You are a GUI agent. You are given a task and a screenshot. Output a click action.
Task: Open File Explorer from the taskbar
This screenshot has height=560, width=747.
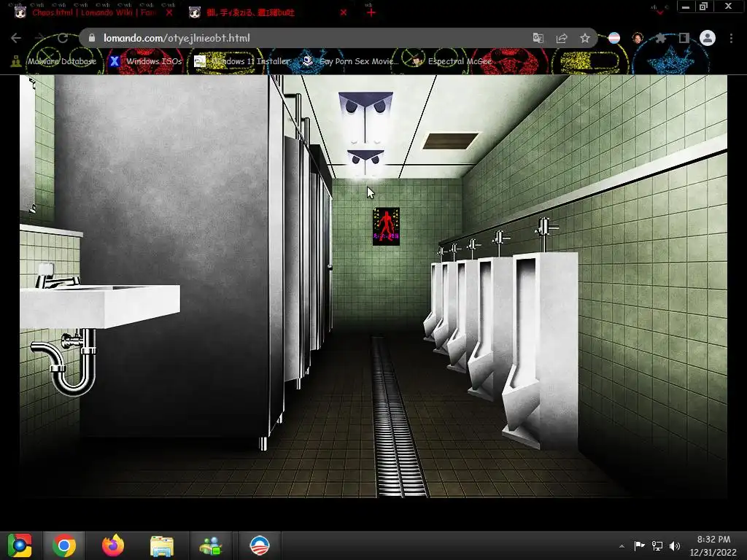click(x=162, y=545)
